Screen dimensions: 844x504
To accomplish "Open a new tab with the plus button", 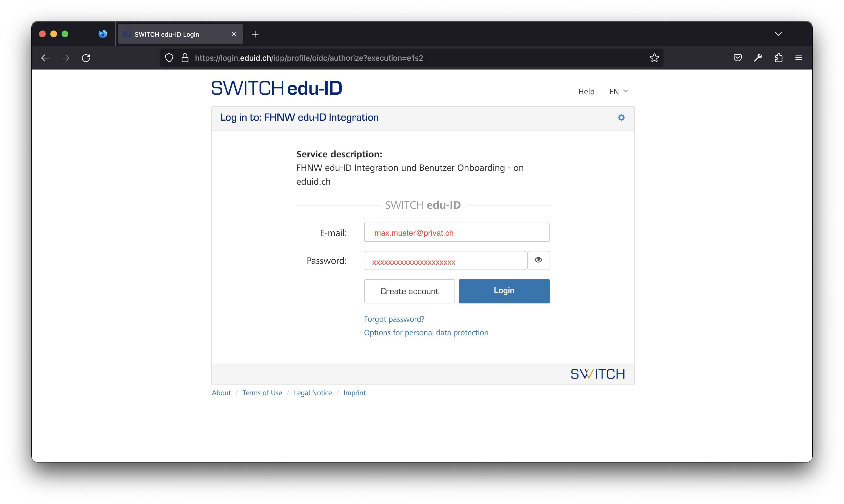I will tap(255, 34).
